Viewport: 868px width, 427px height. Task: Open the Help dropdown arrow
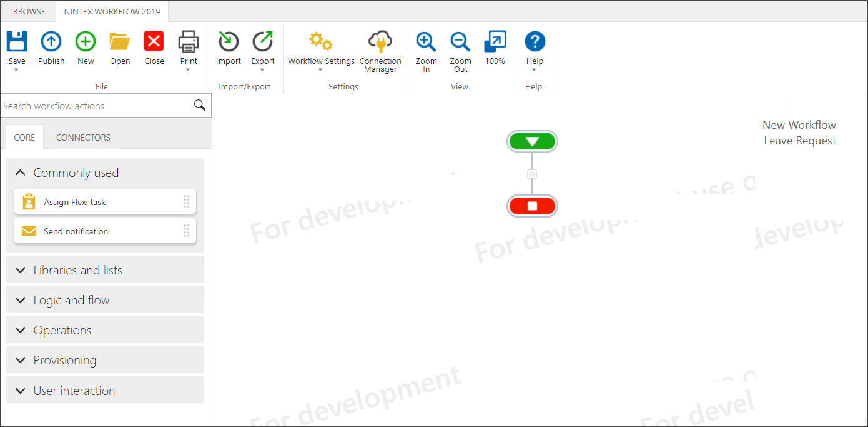click(534, 69)
